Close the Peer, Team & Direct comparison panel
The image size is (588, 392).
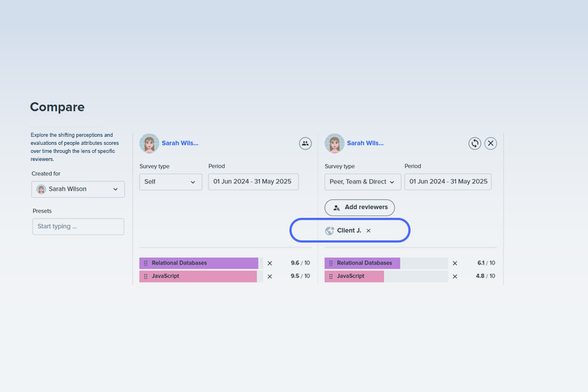[x=490, y=144]
